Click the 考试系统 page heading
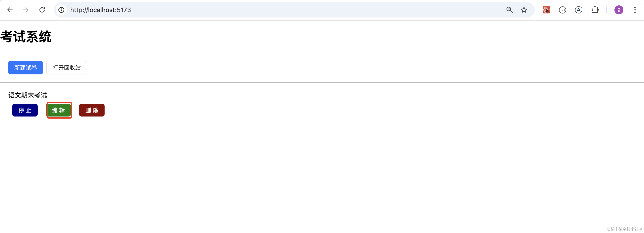Screen dimensions: 644x233 pyautogui.click(x=26, y=37)
